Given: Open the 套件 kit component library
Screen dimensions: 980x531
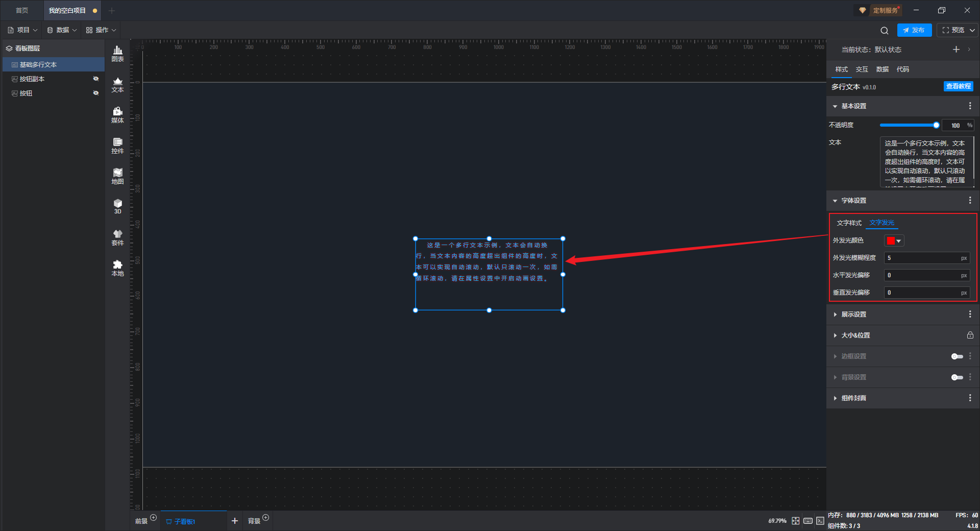Looking at the screenshot, I should click(x=117, y=237).
